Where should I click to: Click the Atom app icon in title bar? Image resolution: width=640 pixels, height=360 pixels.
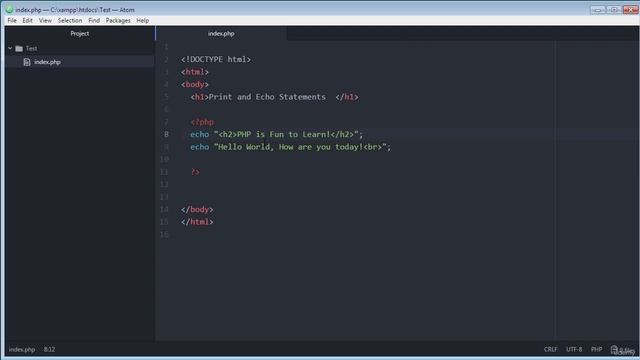(x=9, y=9)
